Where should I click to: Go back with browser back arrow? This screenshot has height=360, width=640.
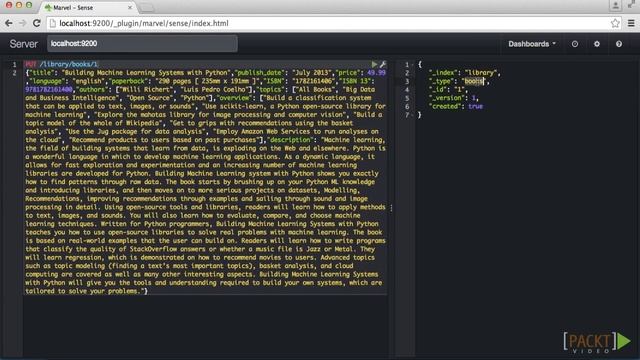[9, 23]
